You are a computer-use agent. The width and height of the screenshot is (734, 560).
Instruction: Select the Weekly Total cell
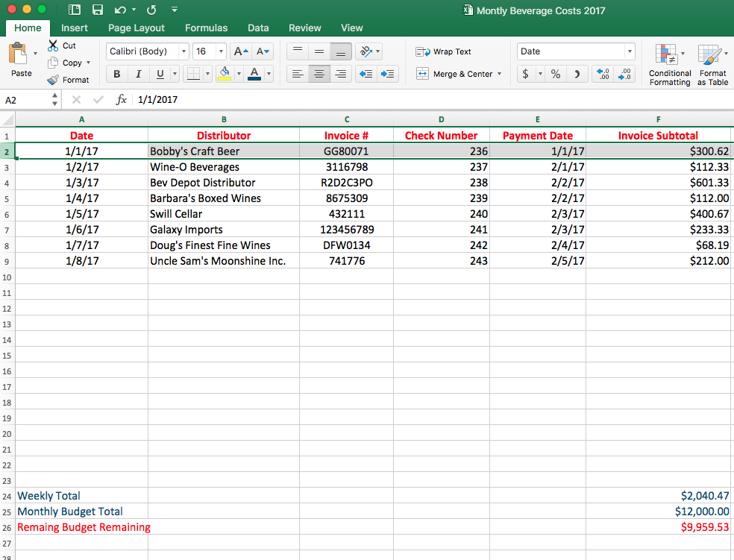[x=82, y=496]
